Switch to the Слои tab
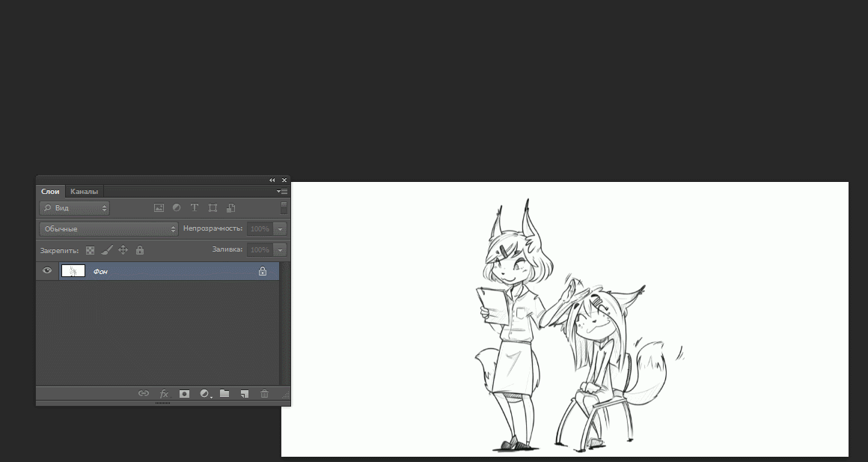 [x=50, y=192]
